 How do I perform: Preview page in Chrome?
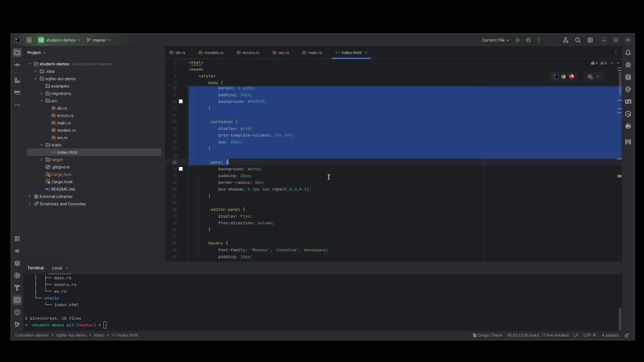(563, 77)
